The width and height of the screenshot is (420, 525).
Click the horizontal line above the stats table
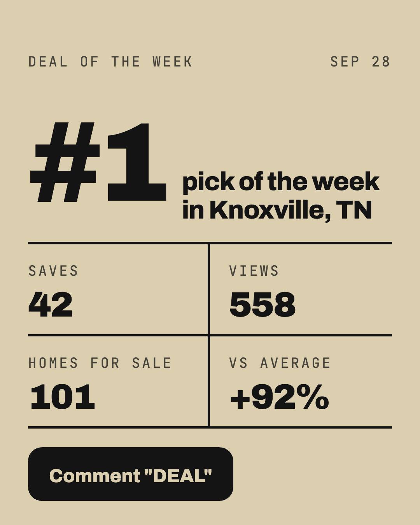pos(210,243)
